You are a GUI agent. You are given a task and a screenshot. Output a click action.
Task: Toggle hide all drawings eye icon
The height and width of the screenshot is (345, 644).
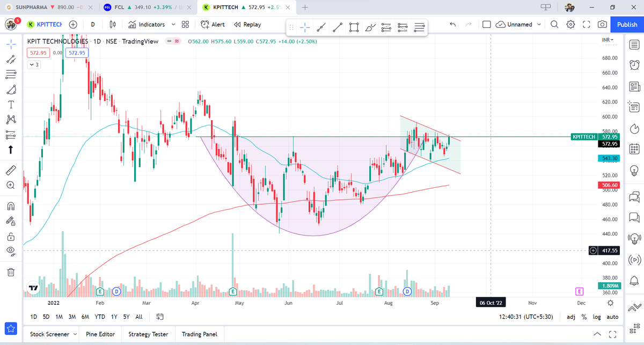click(11, 251)
